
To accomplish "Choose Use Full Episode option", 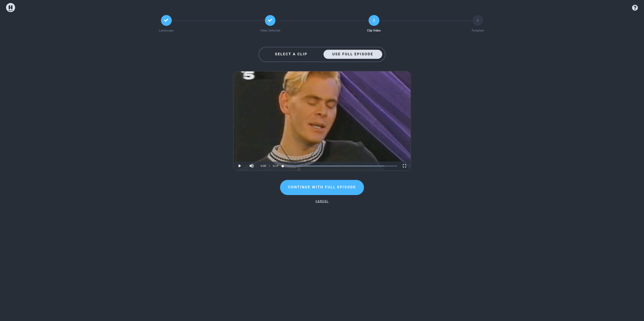I will click(353, 54).
